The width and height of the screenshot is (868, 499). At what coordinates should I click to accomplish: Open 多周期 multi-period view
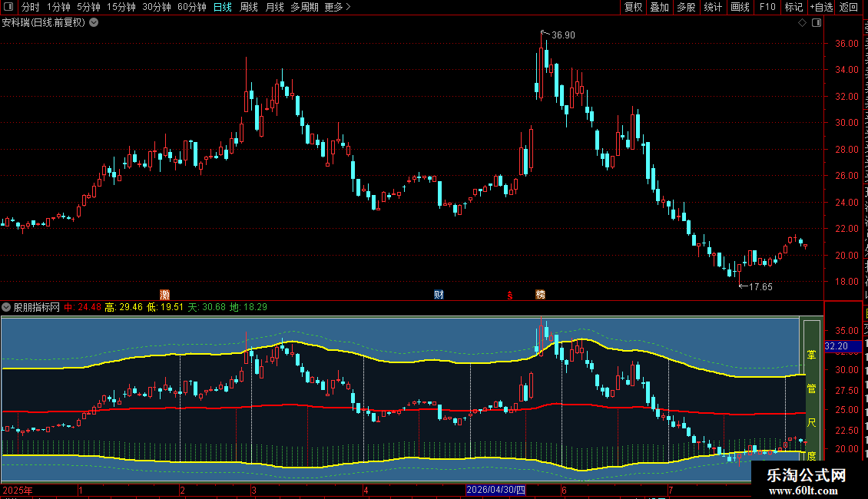304,7
